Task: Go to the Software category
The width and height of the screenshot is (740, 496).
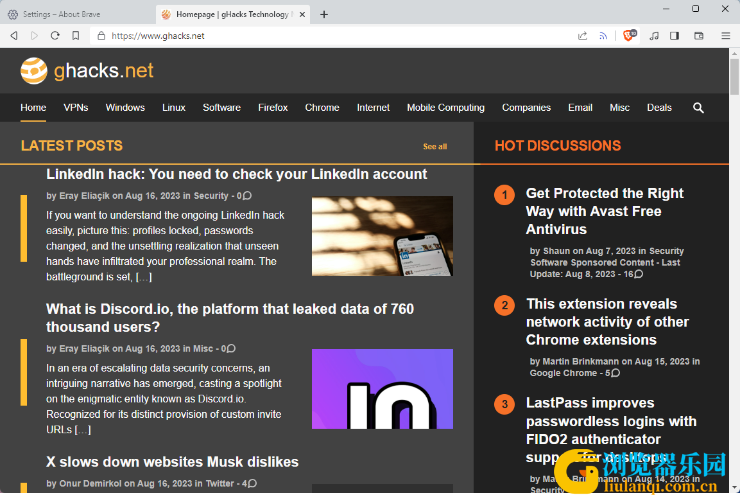Action: [222, 108]
